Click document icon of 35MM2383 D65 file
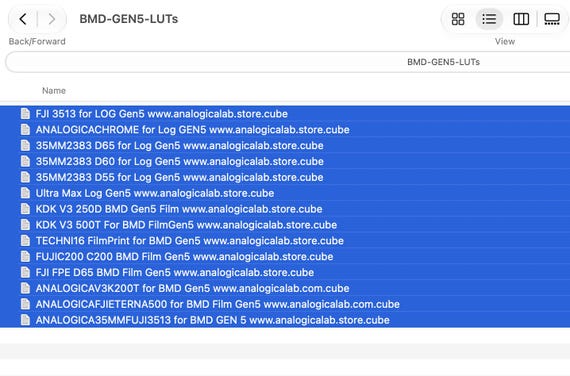570x376 pixels. tap(25, 145)
